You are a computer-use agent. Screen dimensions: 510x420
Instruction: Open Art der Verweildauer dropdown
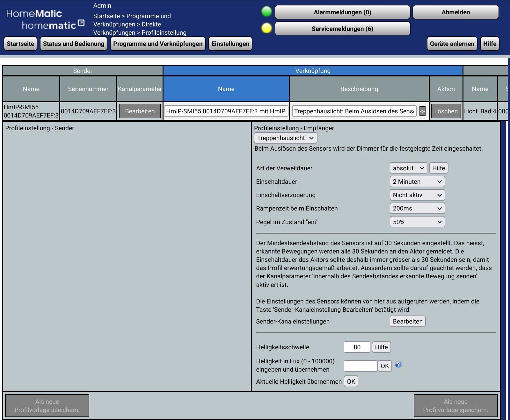(408, 168)
